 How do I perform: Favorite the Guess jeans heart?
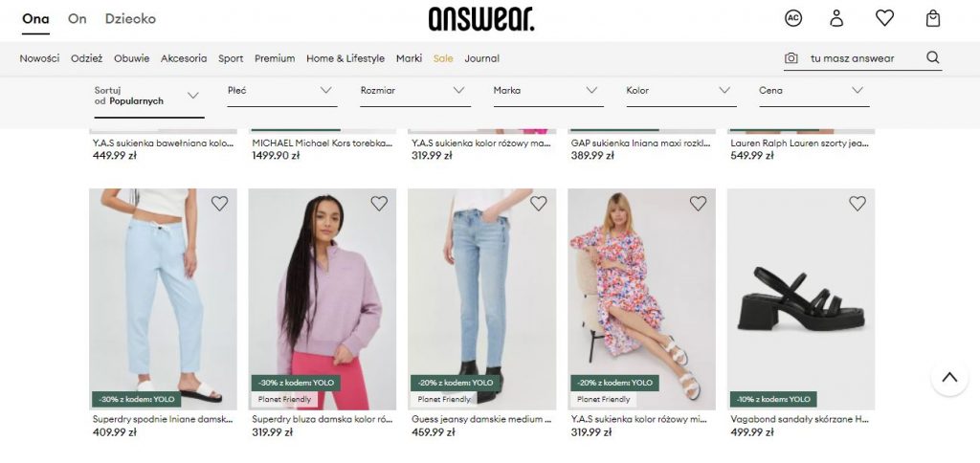point(538,203)
